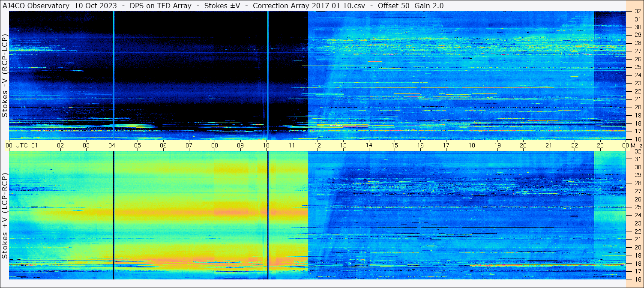The width and height of the screenshot is (644, 288).
Task: Select the 18 hour tick on time axis
Action: click(x=472, y=145)
